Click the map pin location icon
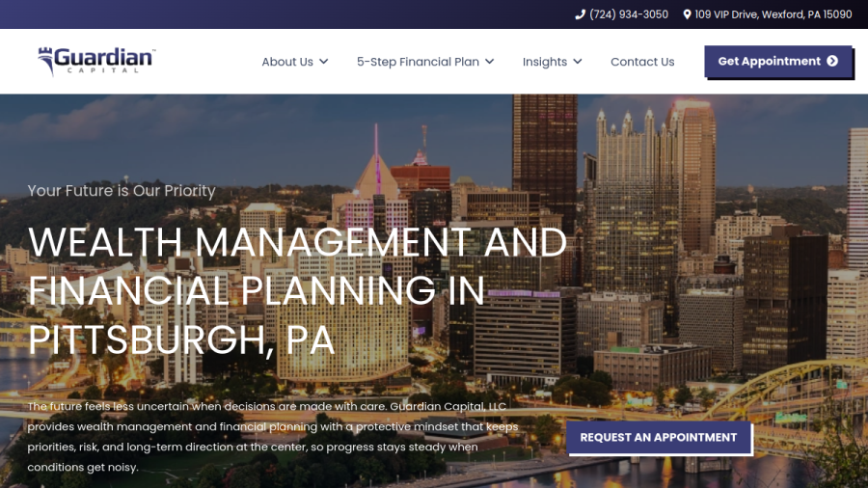868x488 pixels. coord(687,14)
